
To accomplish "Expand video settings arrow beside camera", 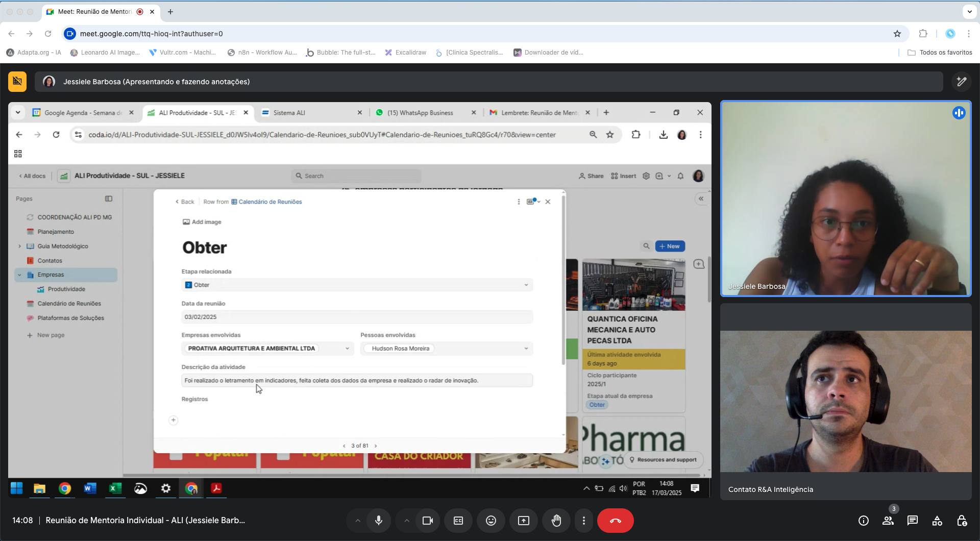I will click(x=407, y=521).
